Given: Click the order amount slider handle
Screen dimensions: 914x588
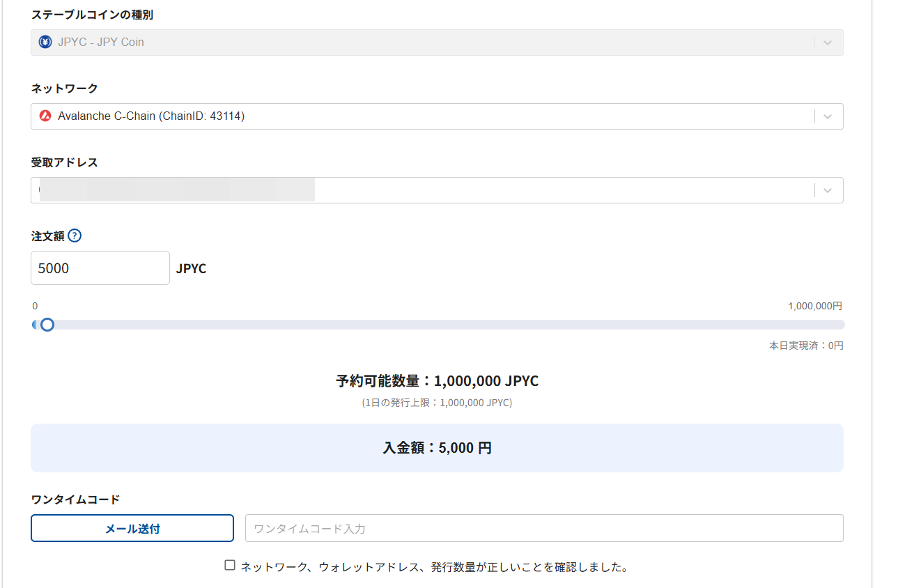Looking at the screenshot, I should 47,325.
